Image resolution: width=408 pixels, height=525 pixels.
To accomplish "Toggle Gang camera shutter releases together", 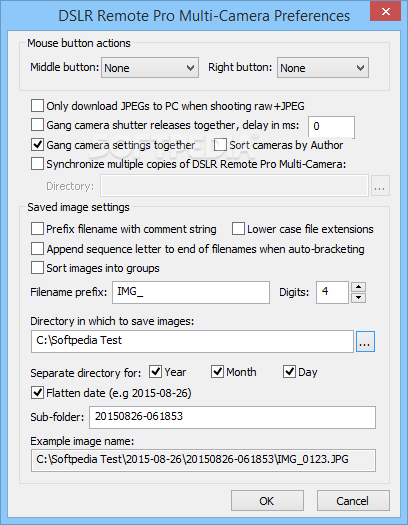I will tap(37, 125).
